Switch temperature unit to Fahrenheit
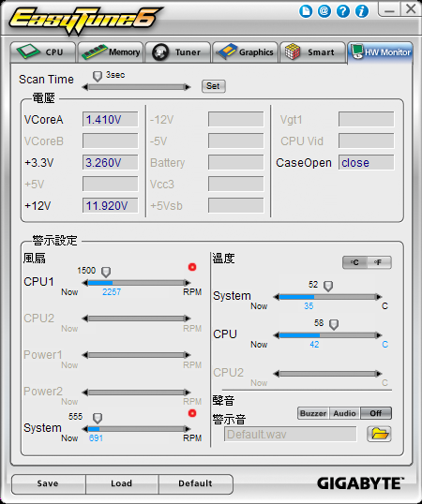Screen dimensions: 422x504 [379, 262]
